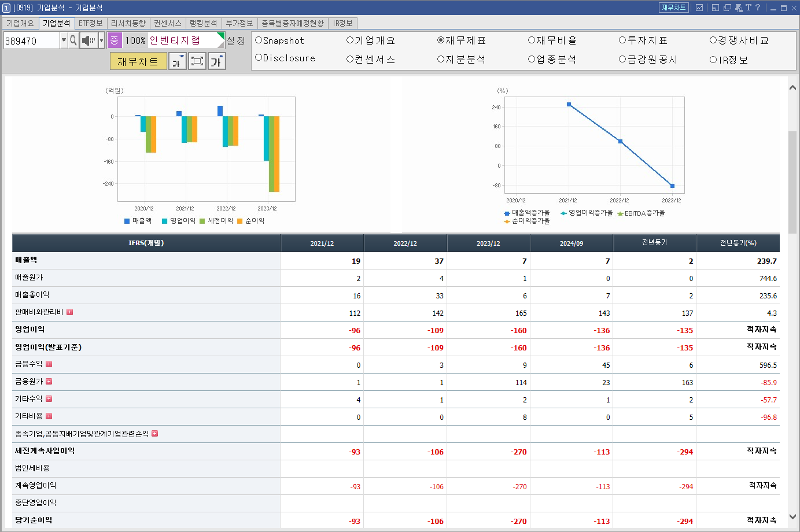800x532 pixels.
Task: Select the 재무비율 radio button
Action: point(532,40)
